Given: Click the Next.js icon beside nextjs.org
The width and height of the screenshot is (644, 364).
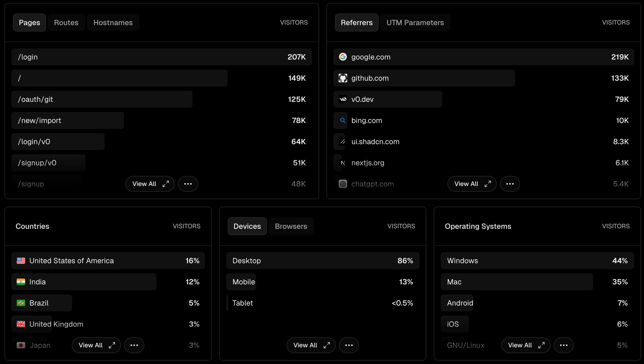Looking at the screenshot, I should 343,163.
